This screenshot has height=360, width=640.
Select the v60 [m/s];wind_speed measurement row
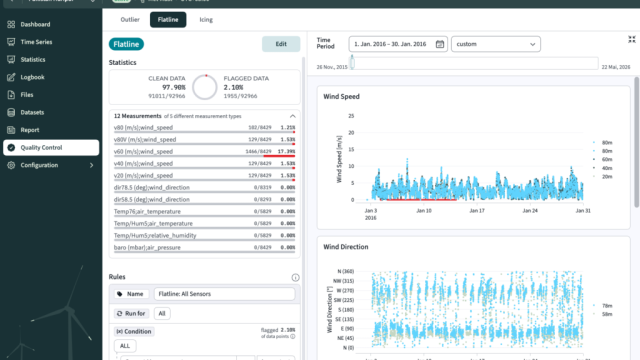204,152
